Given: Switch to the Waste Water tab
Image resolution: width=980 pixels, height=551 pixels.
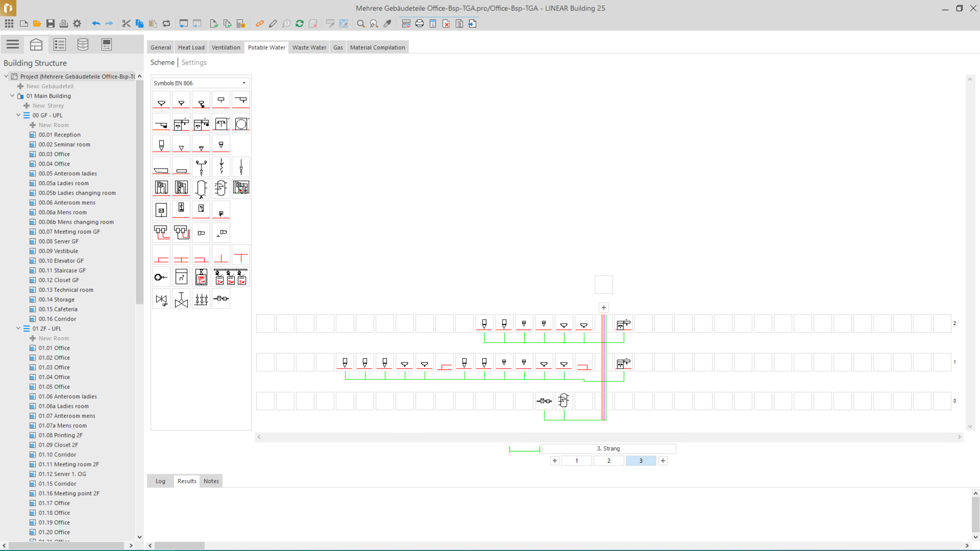Looking at the screenshot, I should [309, 47].
